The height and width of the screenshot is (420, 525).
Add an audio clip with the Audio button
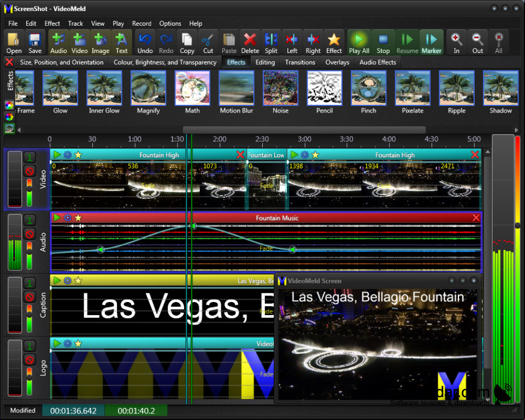(58, 43)
